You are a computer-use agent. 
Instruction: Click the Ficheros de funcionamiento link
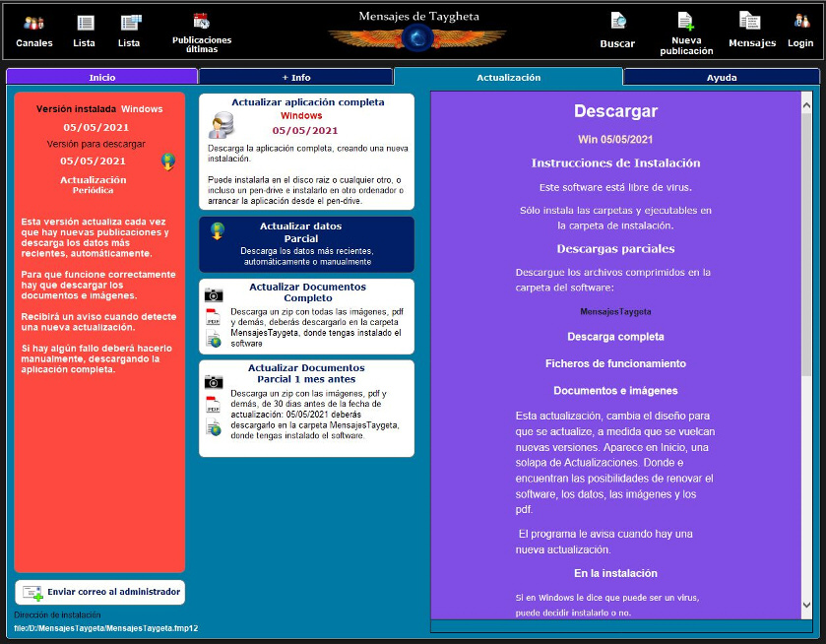pos(615,363)
